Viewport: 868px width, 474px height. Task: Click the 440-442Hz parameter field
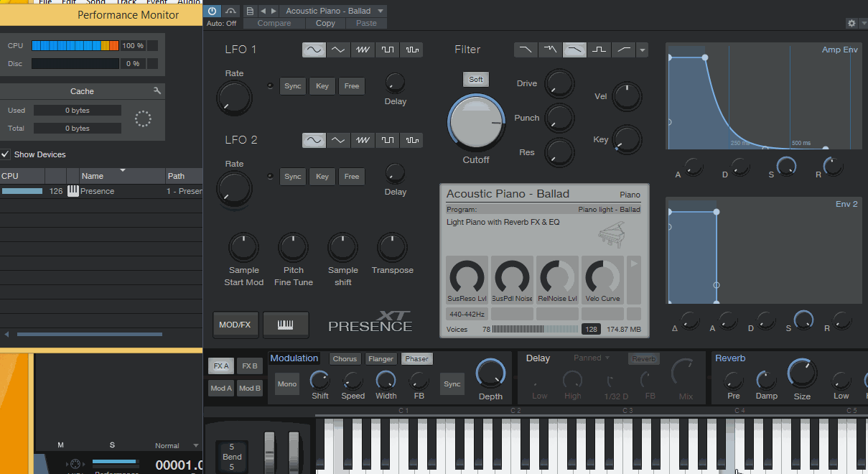tap(467, 315)
